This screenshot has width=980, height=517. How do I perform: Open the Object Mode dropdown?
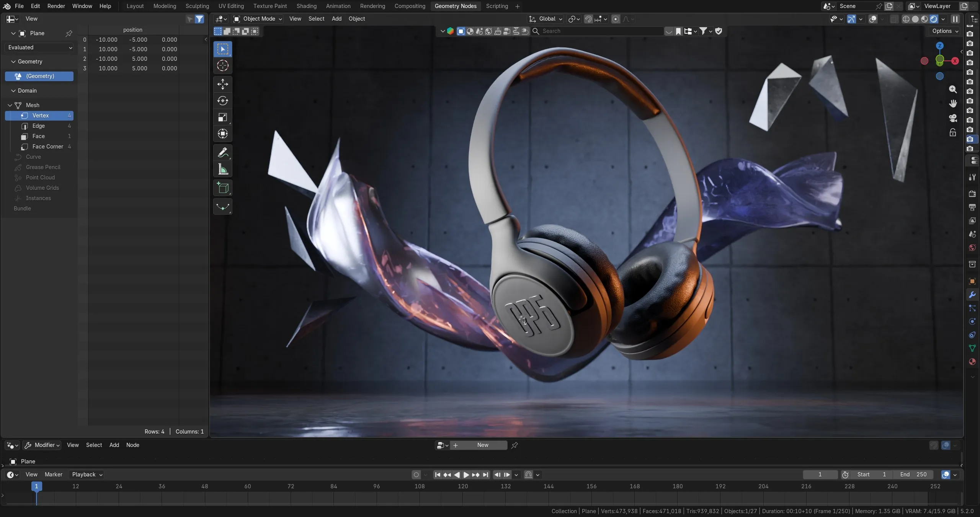258,19
